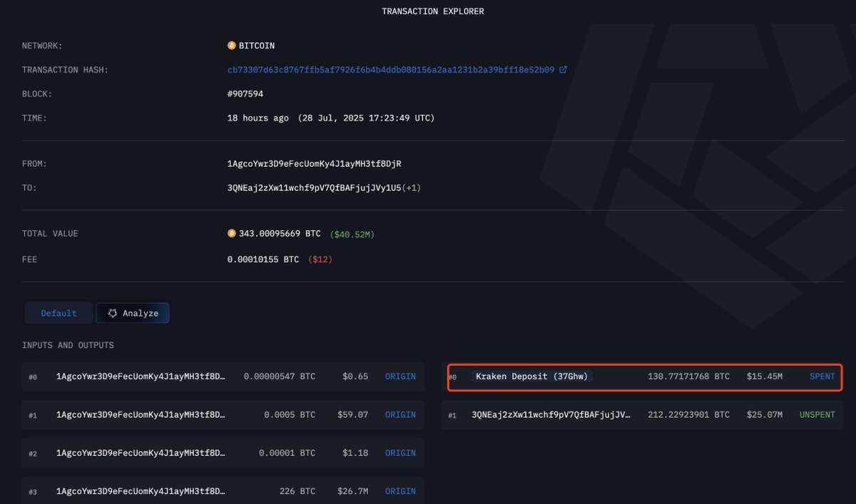
Task: Click UNSPENT on output #1
Action: point(817,414)
